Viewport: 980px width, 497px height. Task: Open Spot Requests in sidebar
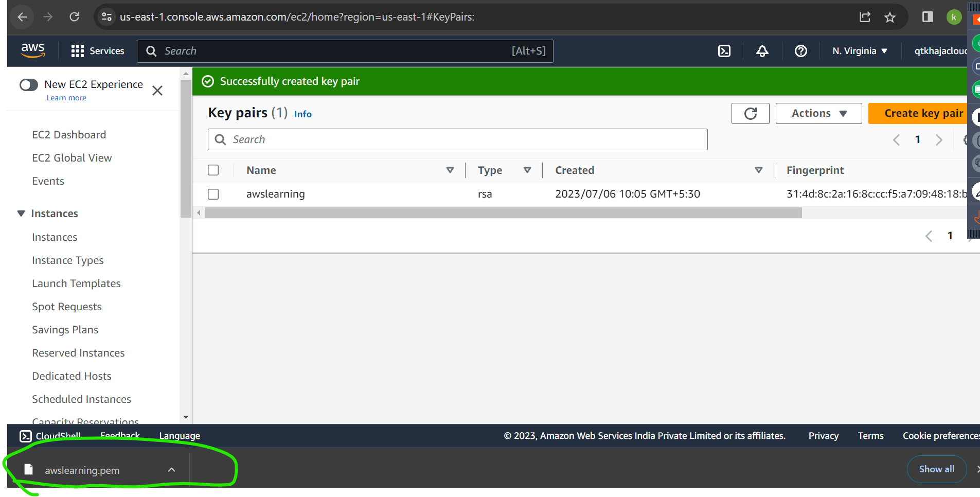[67, 307]
